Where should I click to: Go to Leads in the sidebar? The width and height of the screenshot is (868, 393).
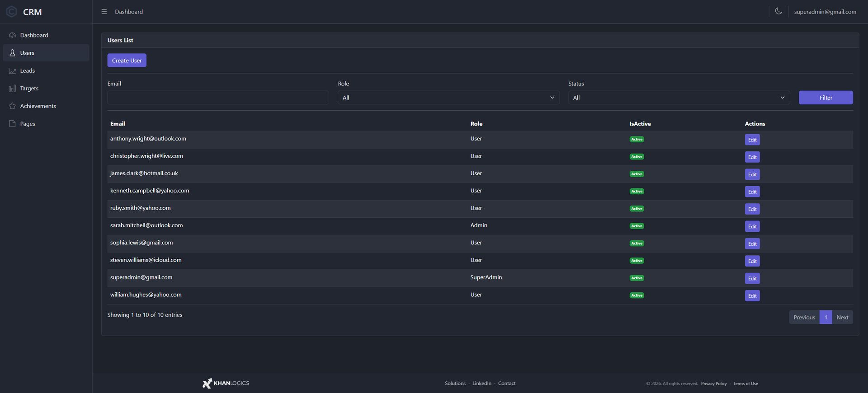(46, 71)
